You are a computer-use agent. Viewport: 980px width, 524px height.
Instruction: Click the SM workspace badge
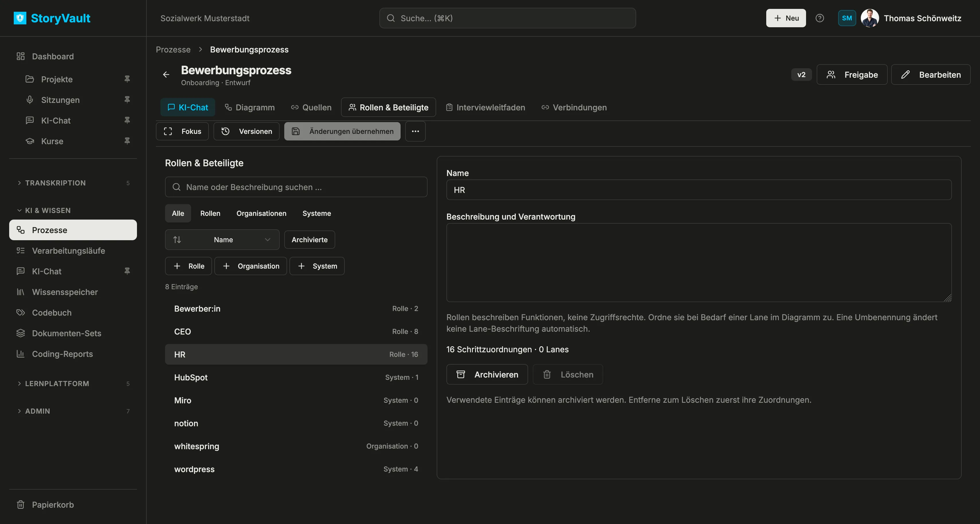(847, 18)
